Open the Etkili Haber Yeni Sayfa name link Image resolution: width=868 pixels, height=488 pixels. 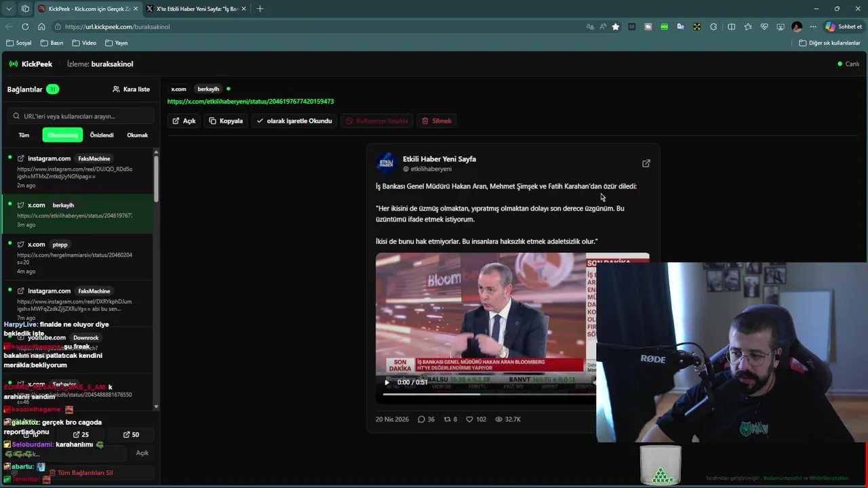coord(439,159)
